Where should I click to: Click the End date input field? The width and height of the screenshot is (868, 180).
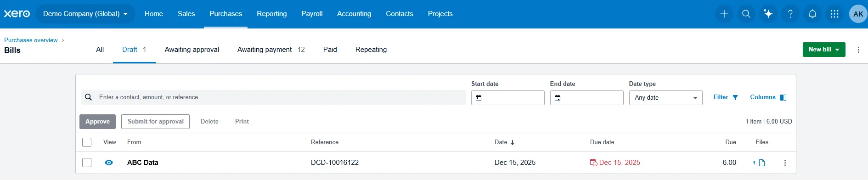[x=587, y=98]
